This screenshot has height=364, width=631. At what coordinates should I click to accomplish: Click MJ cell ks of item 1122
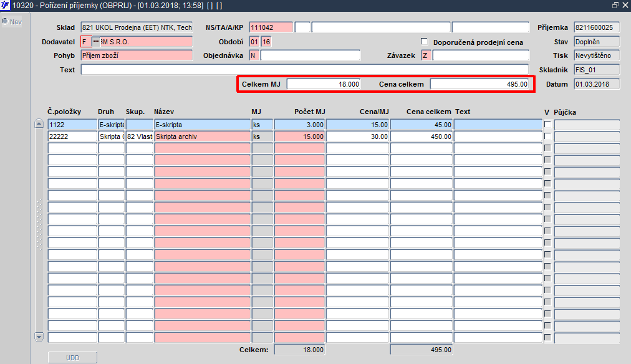click(263, 125)
